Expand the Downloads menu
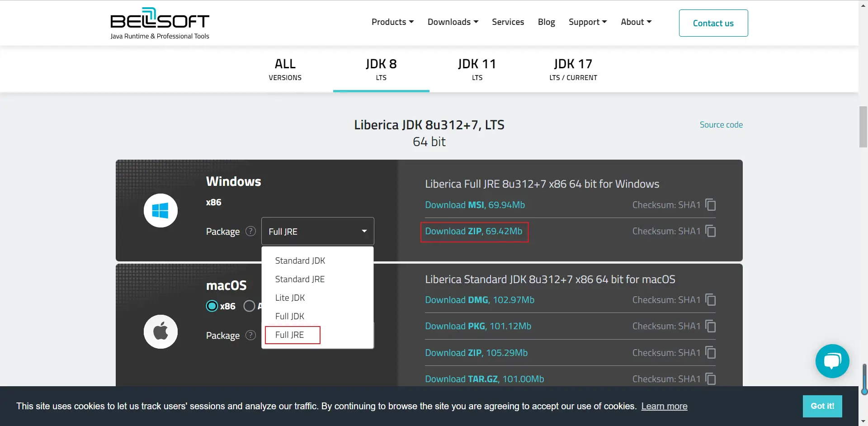Image resolution: width=868 pixels, height=426 pixels. pyautogui.click(x=453, y=22)
